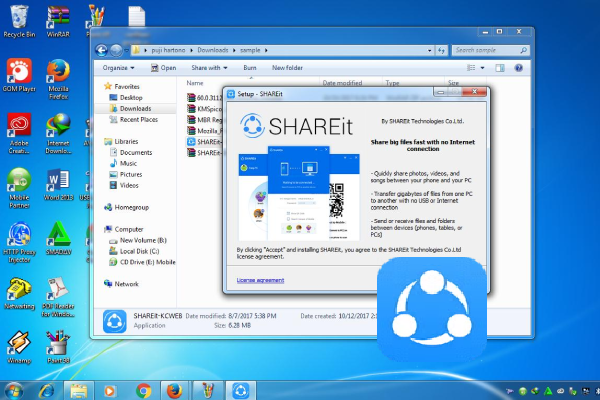Select Local Disk (C:) drive
The height and width of the screenshot is (400, 600).
coord(134,251)
